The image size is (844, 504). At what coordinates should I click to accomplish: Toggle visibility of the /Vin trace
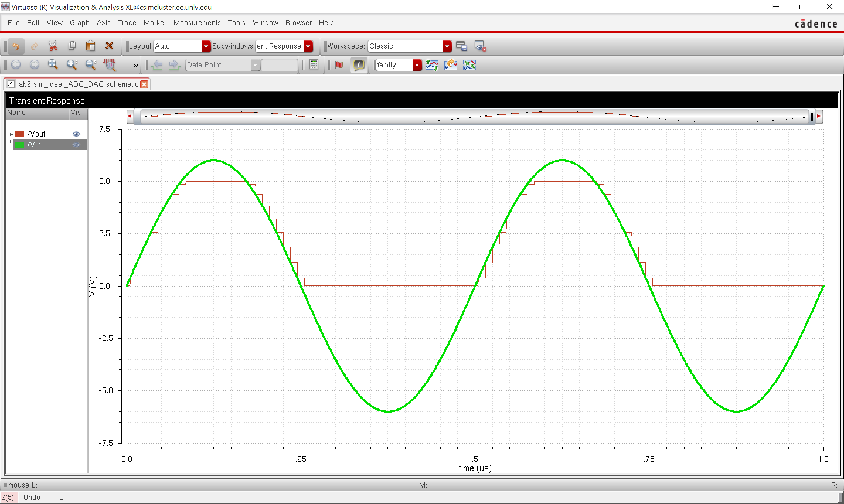[76, 145]
